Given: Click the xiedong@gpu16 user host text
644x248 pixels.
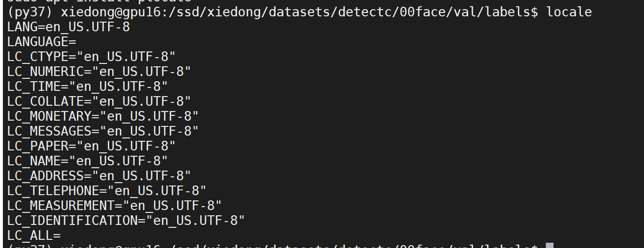Looking at the screenshot, I should tap(111, 12).
